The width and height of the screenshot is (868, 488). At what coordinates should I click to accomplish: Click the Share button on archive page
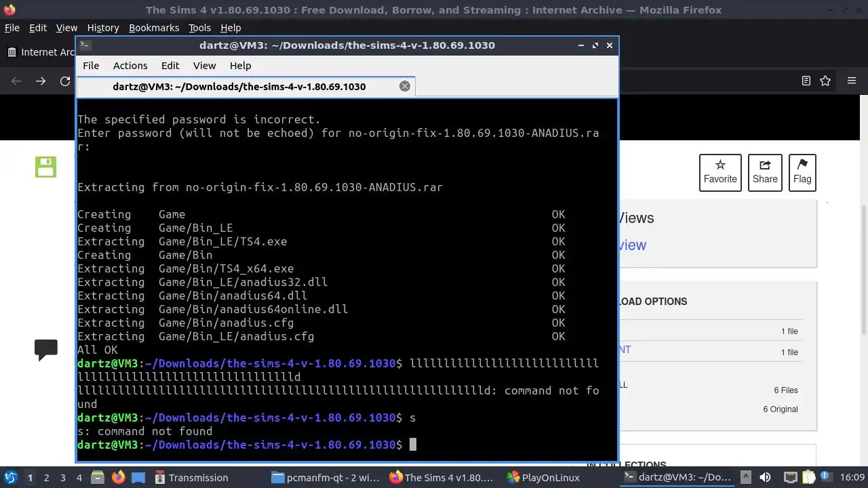tap(765, 172)
